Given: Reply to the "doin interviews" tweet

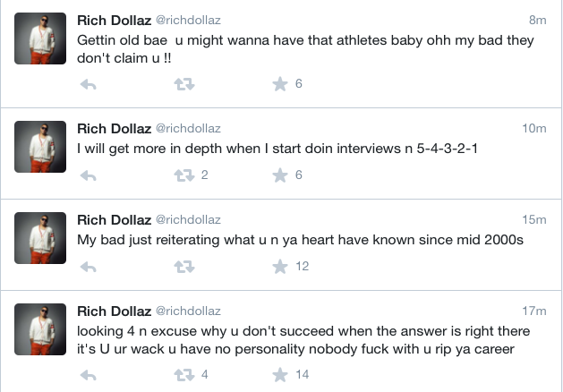Looking at the screenshot, I should [88, 175].
